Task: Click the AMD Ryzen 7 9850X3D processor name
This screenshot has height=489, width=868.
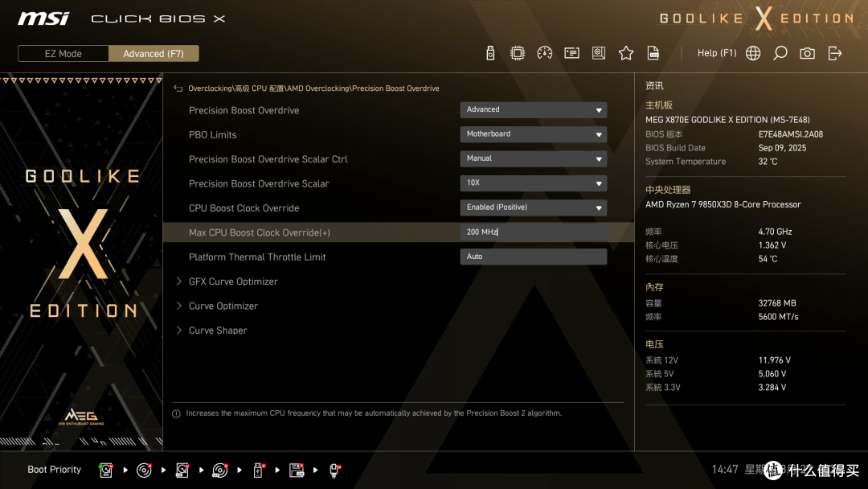Action: point(723,204)
